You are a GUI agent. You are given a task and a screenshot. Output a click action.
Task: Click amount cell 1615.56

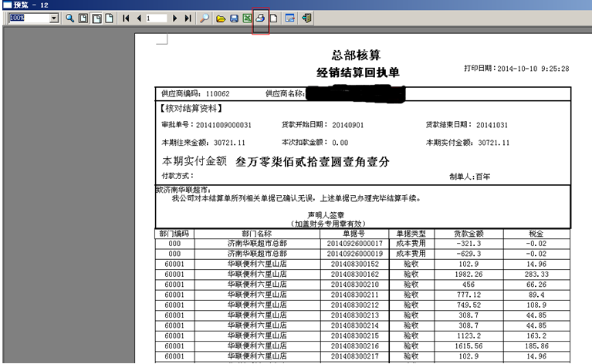point(469,345)
